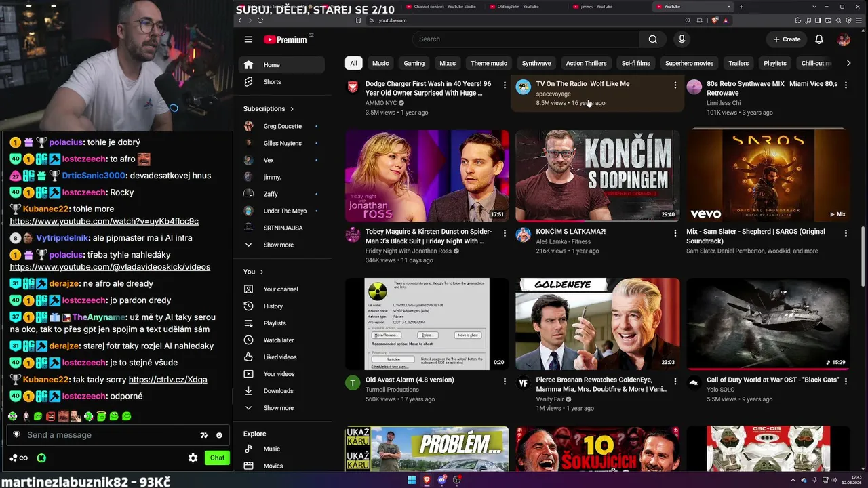
Task: Open Shorts from the sidebar
Action: [x=281, y=82]
